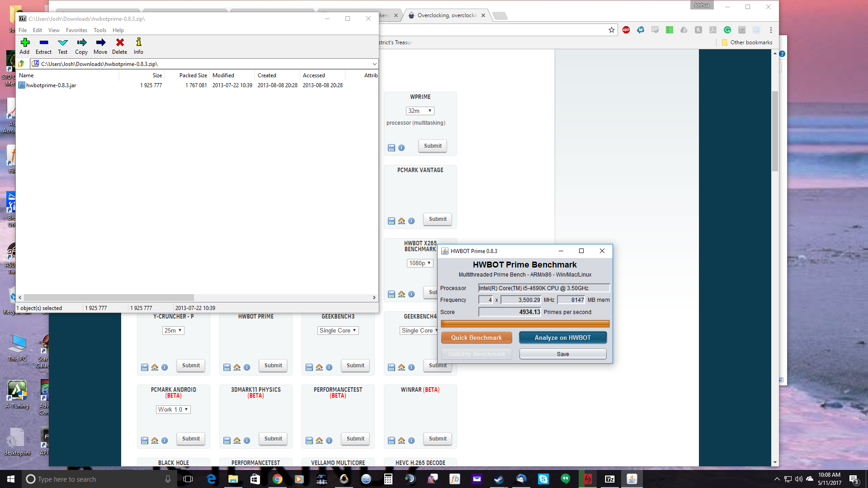Viewport: 868px width, 488px height.
Task: Click Analyze on HWBOT button
Action: [x=563, y=338]
